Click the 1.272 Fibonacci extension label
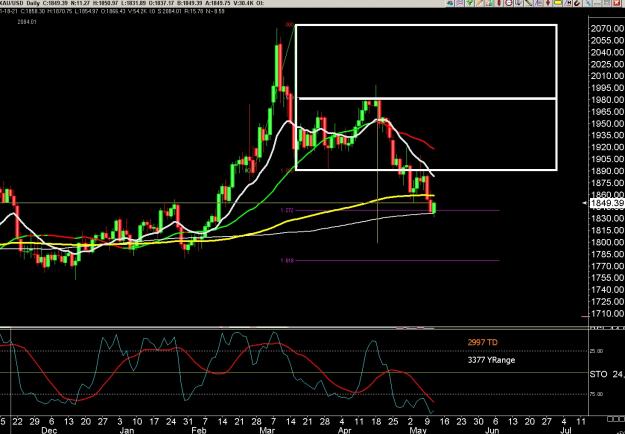The height and width of the screenshot is (434, 625). [287, 210]
